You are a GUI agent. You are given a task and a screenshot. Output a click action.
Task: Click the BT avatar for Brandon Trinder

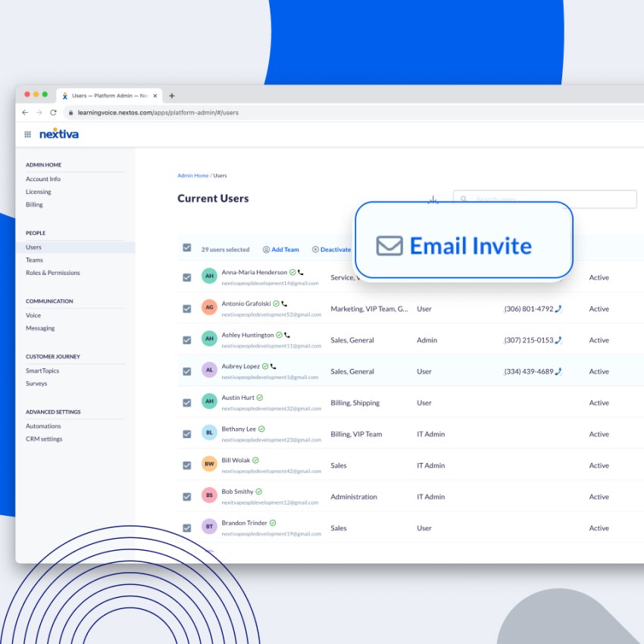[209, 526]
